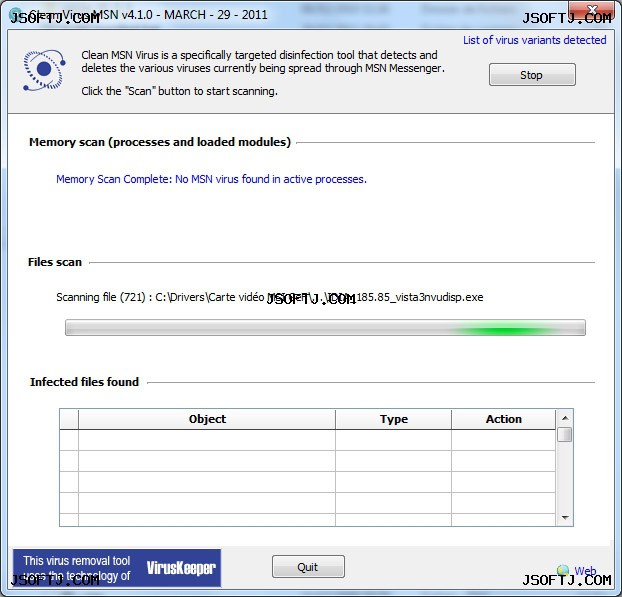
Task: Click the Object column header
Action: pos(207,419)
